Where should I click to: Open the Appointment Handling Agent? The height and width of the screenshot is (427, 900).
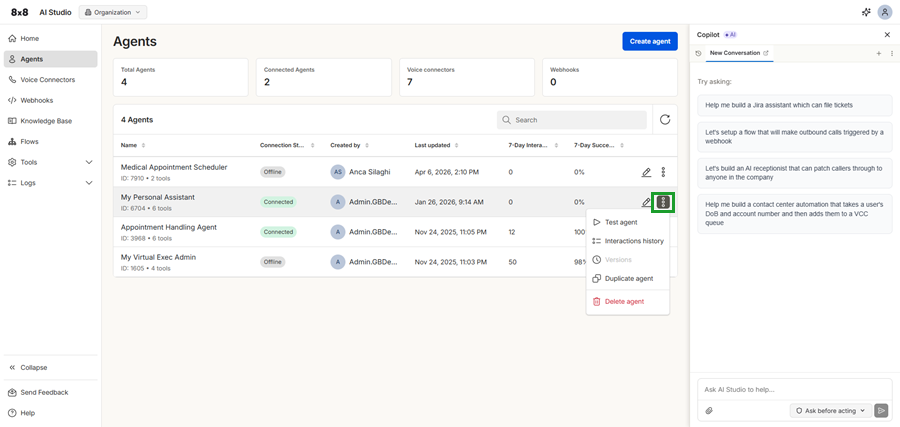click(169, 227)
